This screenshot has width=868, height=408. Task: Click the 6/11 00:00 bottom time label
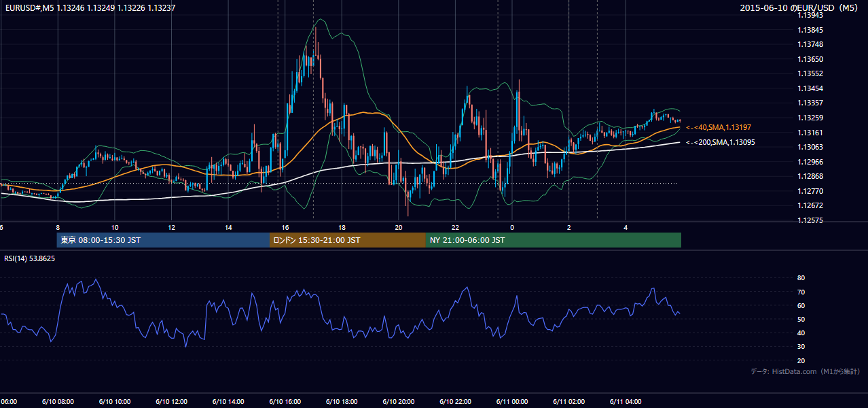513,401
